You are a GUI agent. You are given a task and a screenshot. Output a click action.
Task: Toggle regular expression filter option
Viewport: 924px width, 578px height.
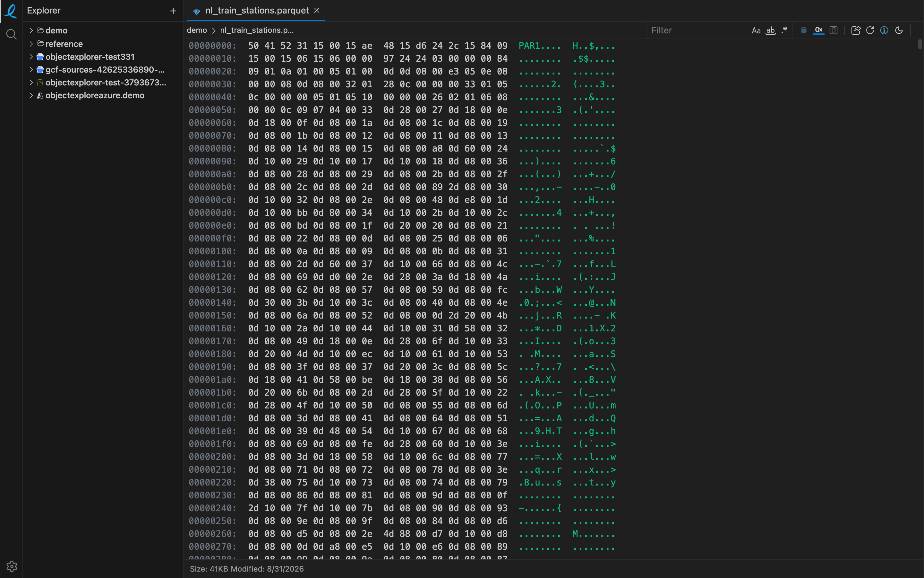(x=784, y=30)
